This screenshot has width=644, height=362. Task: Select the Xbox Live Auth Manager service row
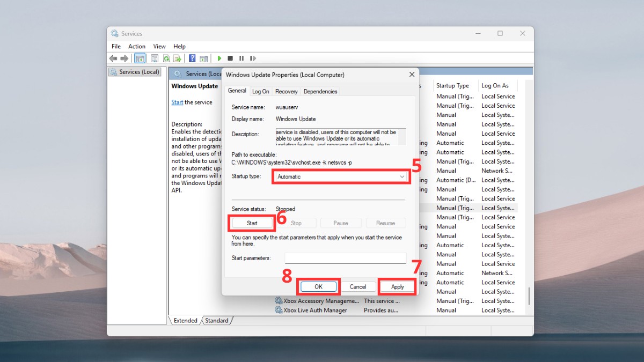point(397,310)
